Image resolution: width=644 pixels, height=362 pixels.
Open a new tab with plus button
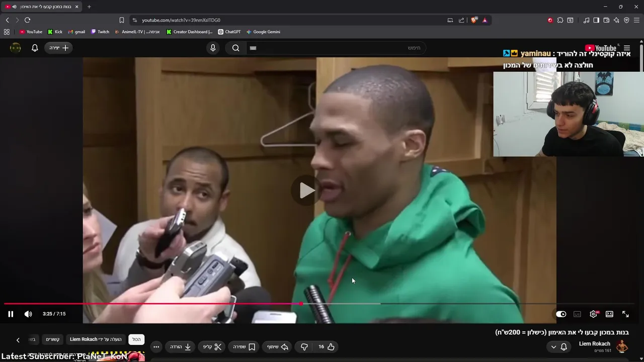(89, 7)
